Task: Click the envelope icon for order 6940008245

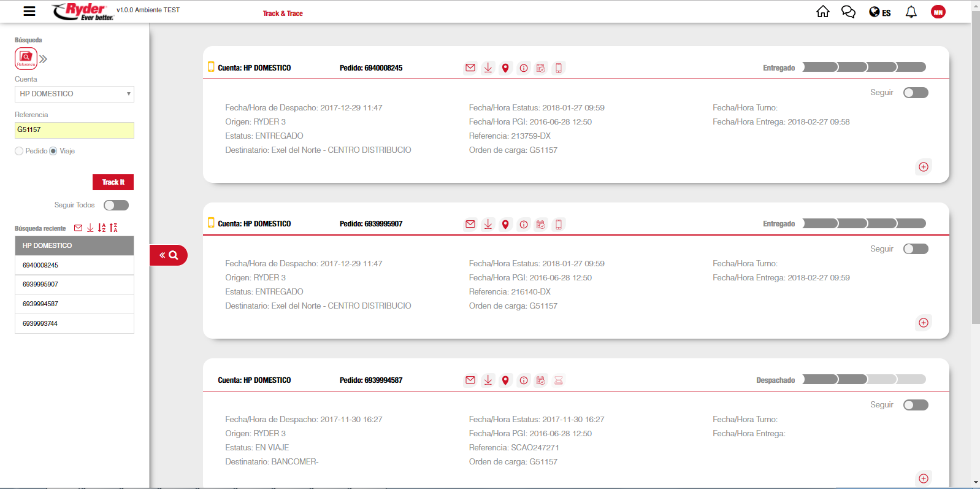Action: 470,68
